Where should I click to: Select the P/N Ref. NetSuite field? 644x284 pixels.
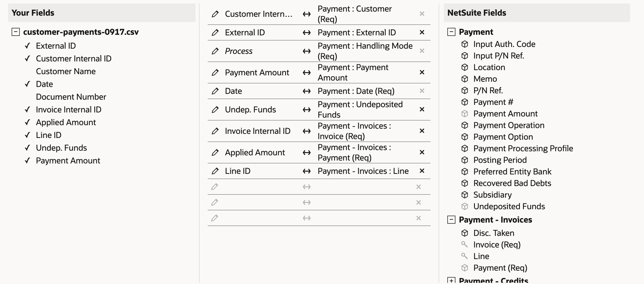488,90
